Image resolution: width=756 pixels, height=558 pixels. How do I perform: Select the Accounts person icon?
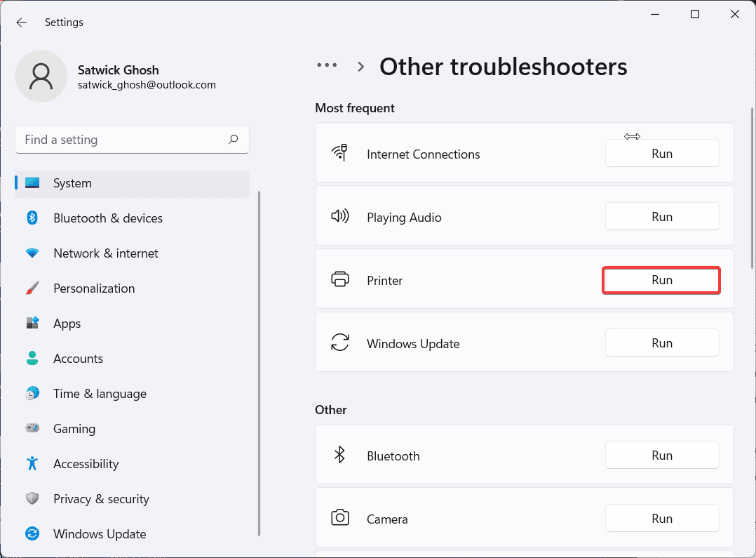32,358
